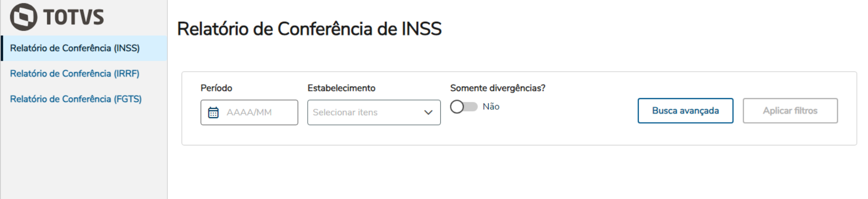Click the Período field label
The width and height of the screenshot is (868, 199).
click(x=216, y=88)
